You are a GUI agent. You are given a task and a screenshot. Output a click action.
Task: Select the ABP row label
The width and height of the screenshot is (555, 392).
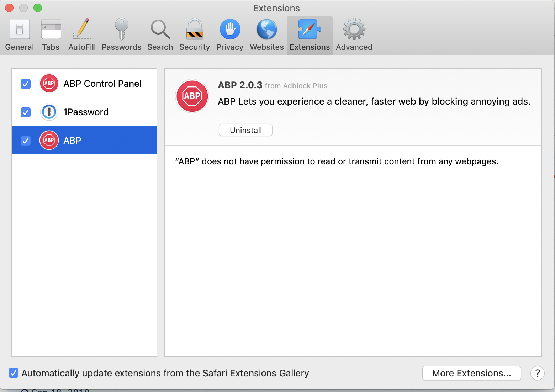[72, 141]
